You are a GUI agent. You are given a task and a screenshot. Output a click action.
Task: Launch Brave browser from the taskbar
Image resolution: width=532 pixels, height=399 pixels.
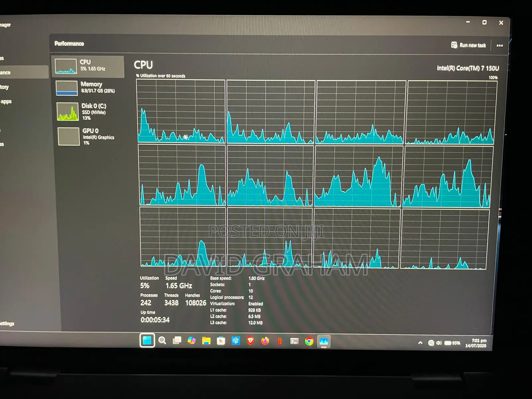(250, 341)
